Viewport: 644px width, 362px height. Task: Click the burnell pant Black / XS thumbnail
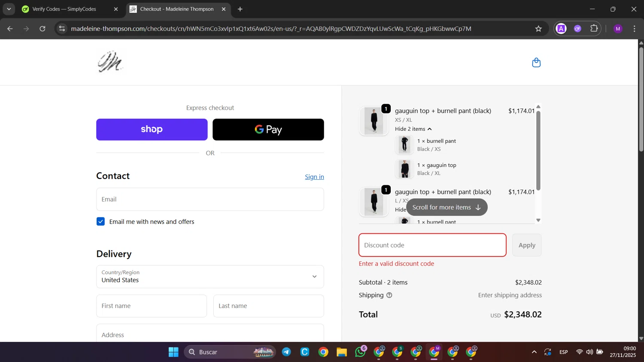404,145
